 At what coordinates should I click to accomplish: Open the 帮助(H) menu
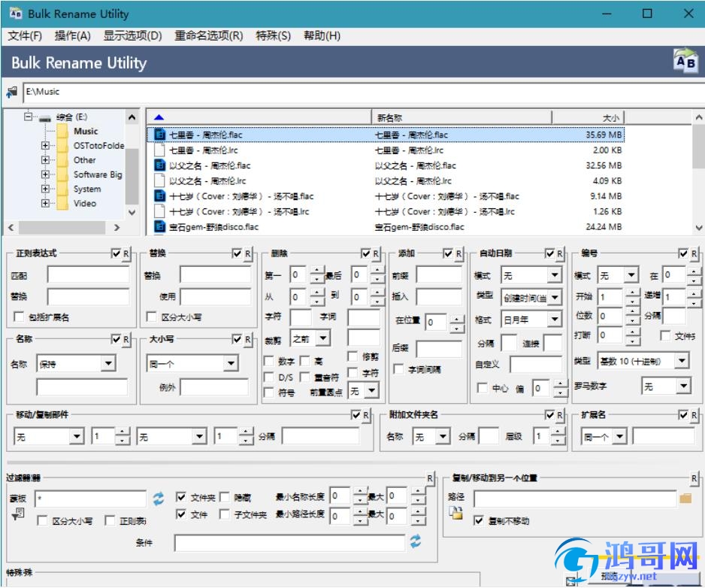[x=322, y=35]
